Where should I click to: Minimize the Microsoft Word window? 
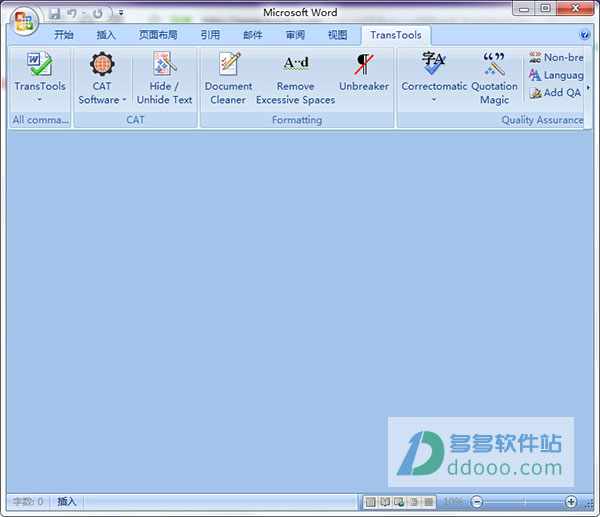(x=524, y=8)
